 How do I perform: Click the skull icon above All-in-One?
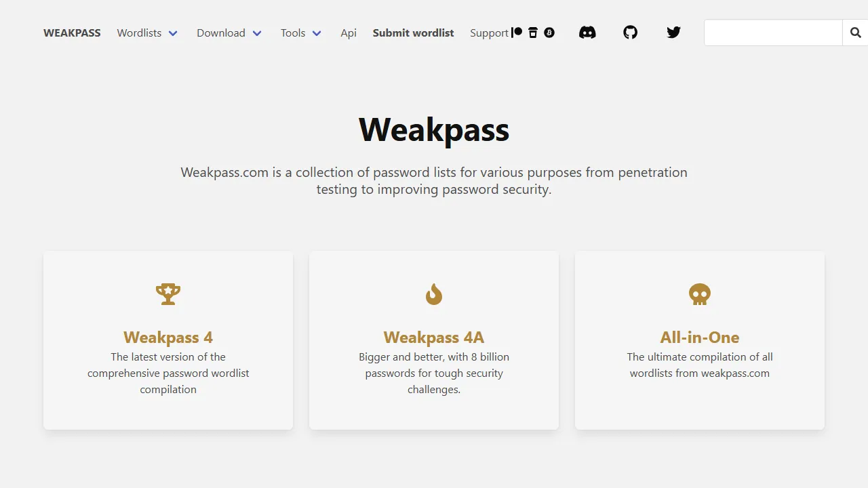coord(699,293)
